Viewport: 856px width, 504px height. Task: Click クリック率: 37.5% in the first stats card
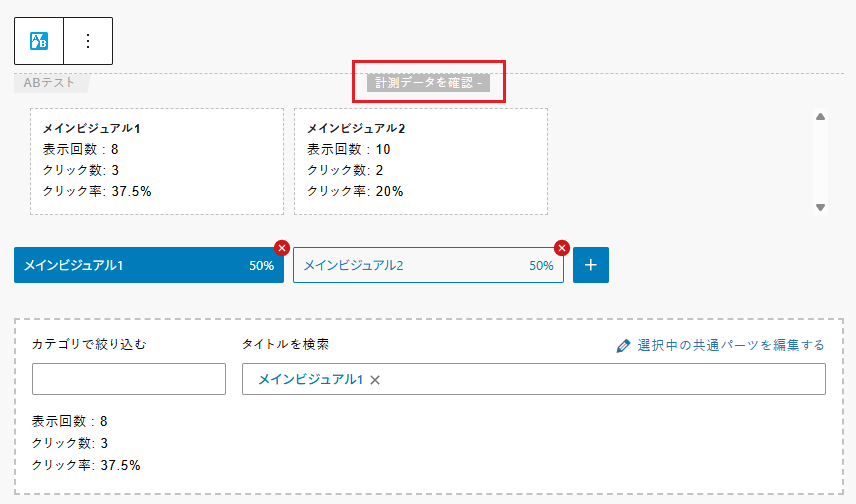pyautogui.click(x=97, y=191)
